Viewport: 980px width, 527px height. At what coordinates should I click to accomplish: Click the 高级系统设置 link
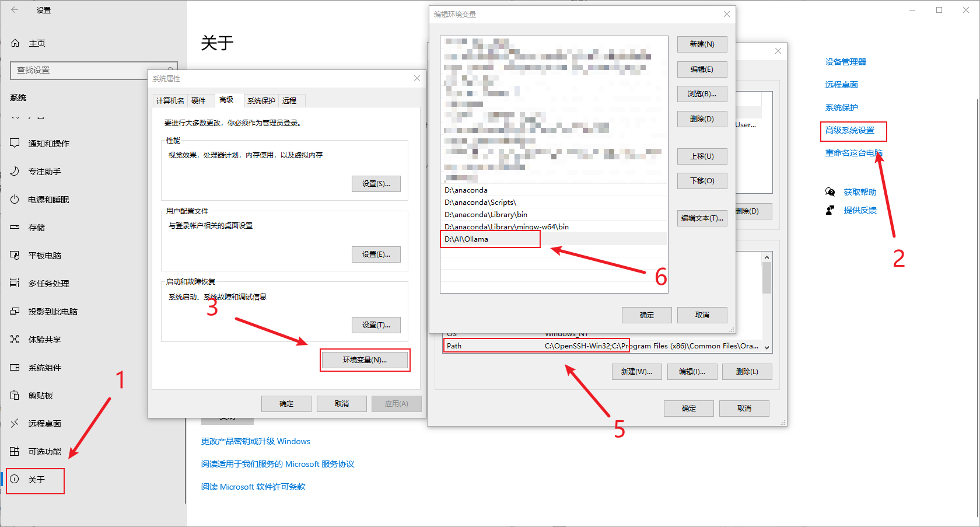[850, 131]
